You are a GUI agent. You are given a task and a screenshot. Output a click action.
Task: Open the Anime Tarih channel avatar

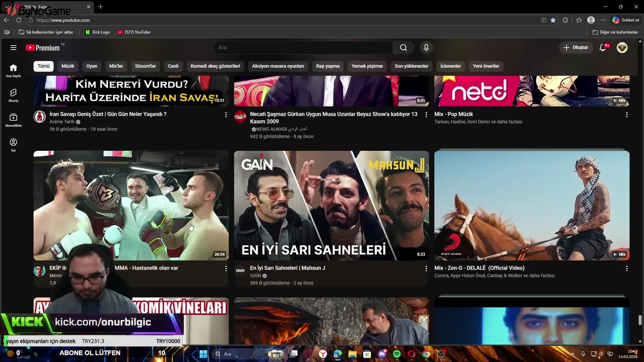coord(39,117)
